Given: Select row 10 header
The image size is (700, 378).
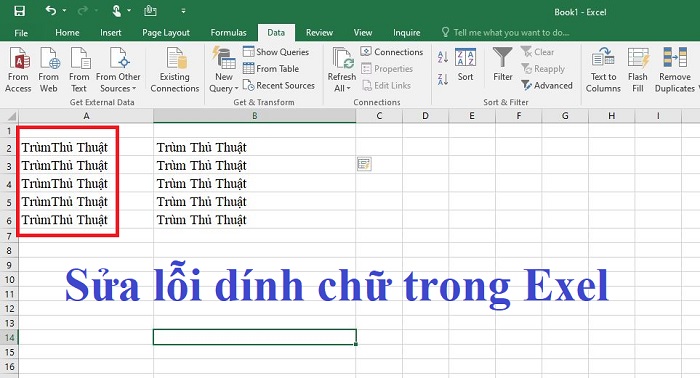Looking at the screenshot, I should click(9, 280).
